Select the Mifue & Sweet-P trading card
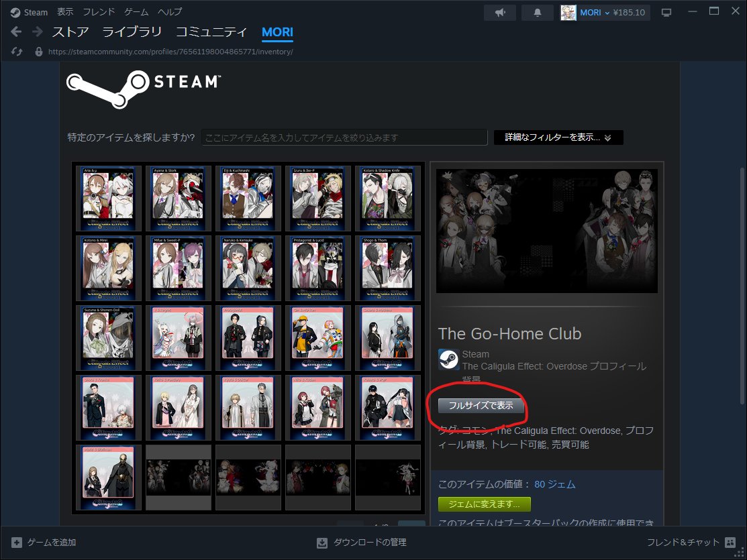This screenshot has height=560, width=747. [178, 268]
